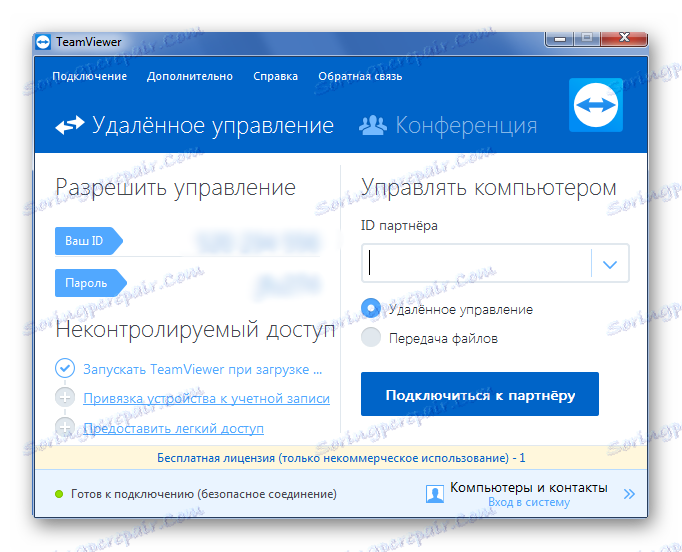Click the large TeamViewer logo icon
The height and width of the screenshot is (552, 682).
coord(595,105)
